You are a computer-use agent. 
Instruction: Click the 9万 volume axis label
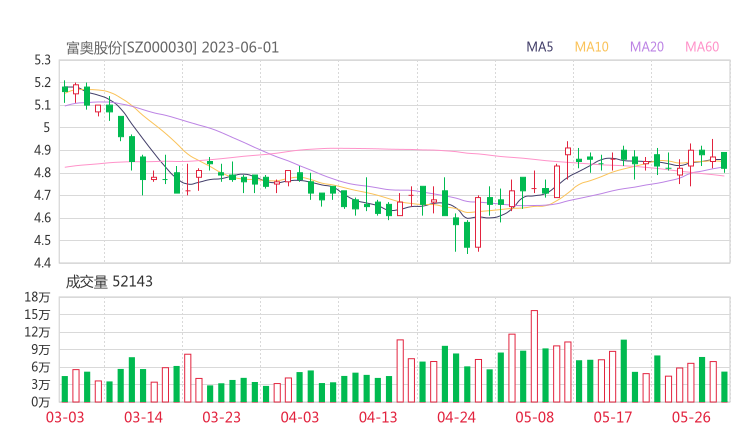pos(41,349)
